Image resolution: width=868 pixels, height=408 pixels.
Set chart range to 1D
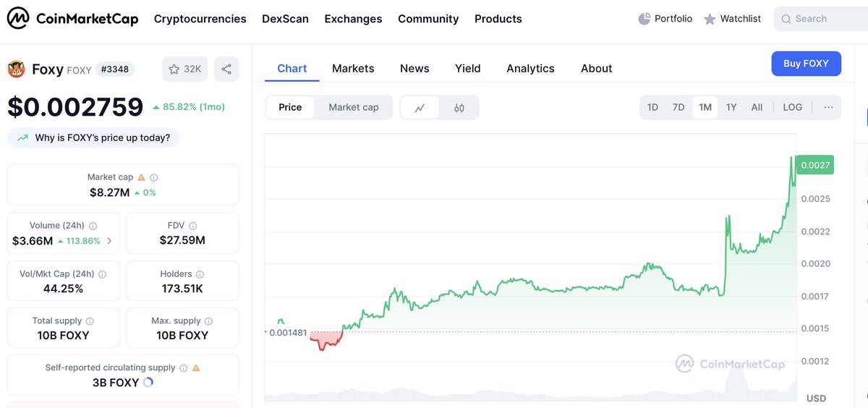pyautogui.click(x=652, y=107)
